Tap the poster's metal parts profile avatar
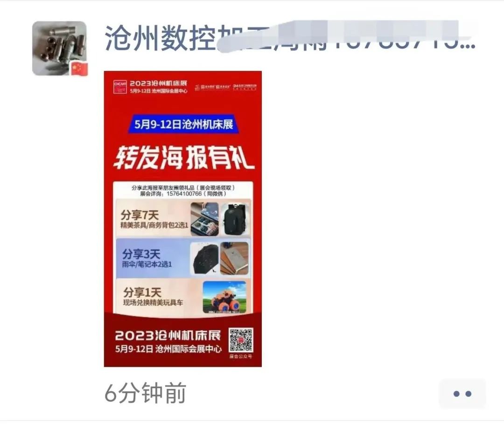504x431 pixels. coord(59,49)
